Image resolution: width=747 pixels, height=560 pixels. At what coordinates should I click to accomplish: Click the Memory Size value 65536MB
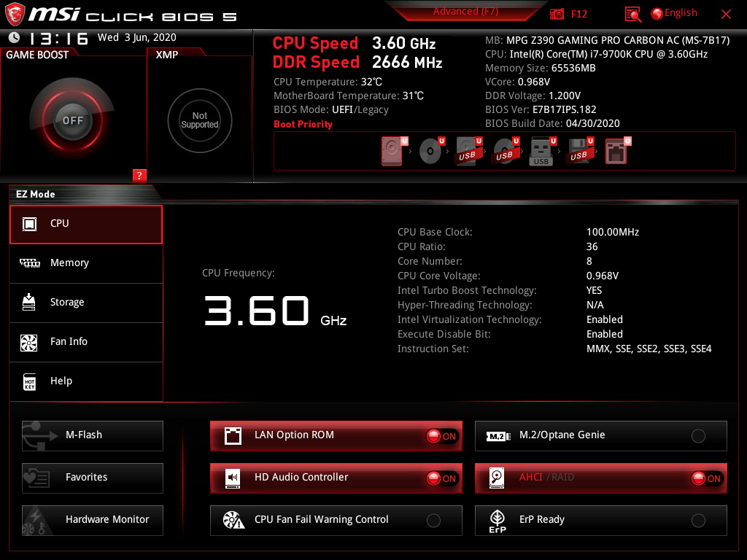tap(573, 68)
